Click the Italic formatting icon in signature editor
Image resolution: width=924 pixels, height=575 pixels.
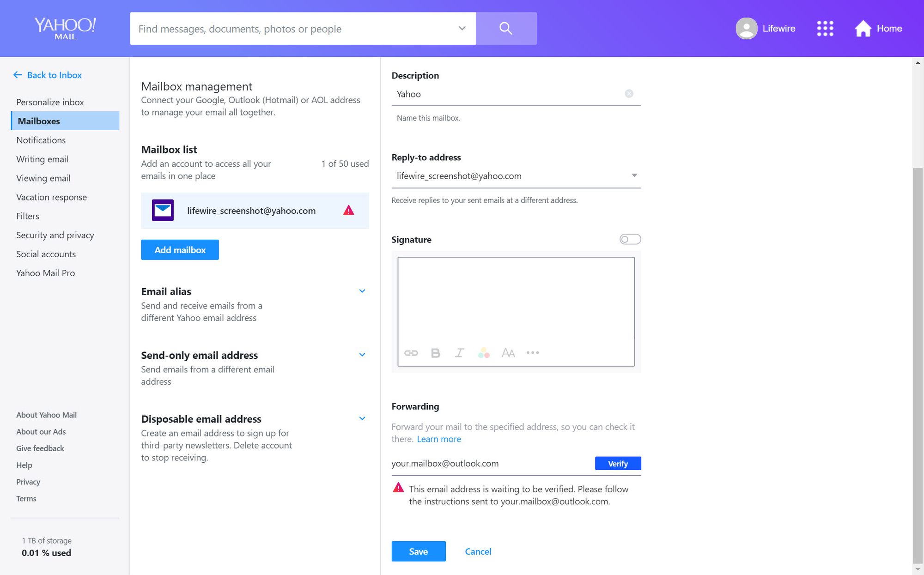pyautogui.click(x=459, y=352)
